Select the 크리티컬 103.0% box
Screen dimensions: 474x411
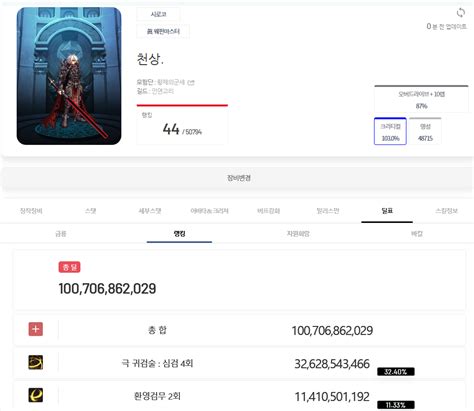(x=390, y=131)
